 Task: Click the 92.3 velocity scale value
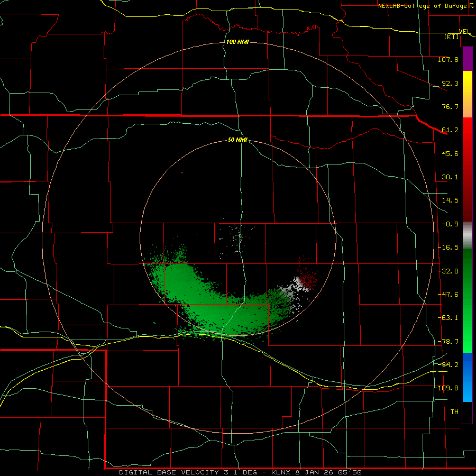450,83
